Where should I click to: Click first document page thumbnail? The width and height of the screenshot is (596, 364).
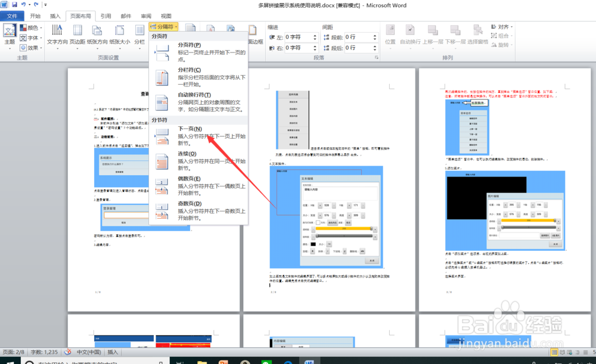click(x=154, y=189)
